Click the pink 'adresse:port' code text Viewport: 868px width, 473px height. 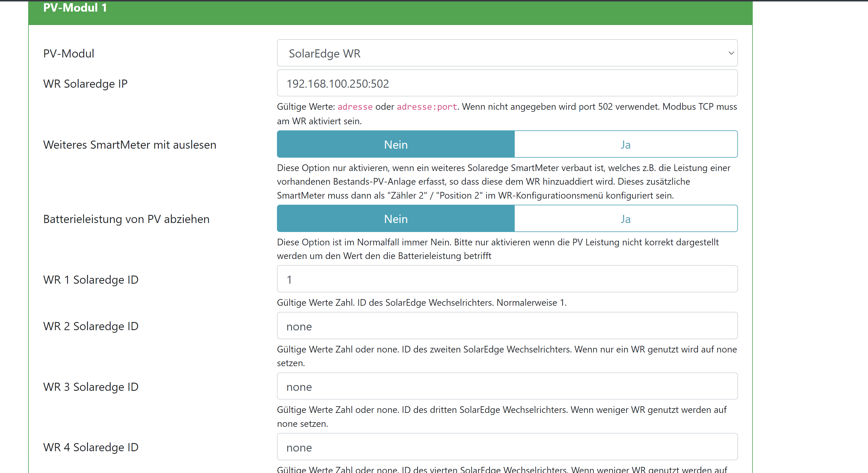click(x=426, y=107)
